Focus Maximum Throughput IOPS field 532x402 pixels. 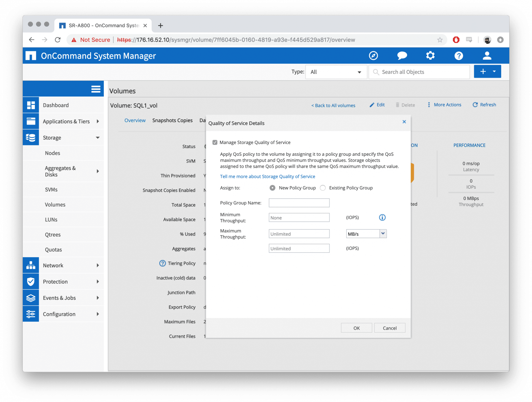click(299, 249)
